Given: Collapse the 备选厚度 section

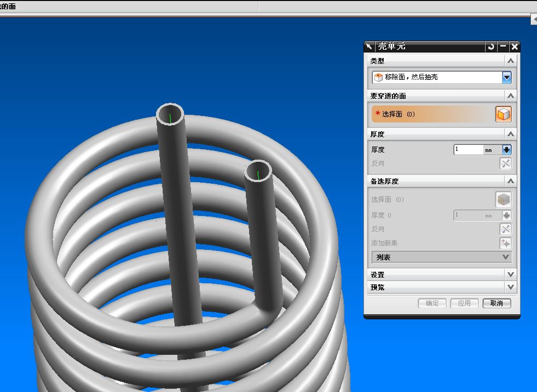Looking at the screenshot, I should pyautogui.click(x=510, y=181).
